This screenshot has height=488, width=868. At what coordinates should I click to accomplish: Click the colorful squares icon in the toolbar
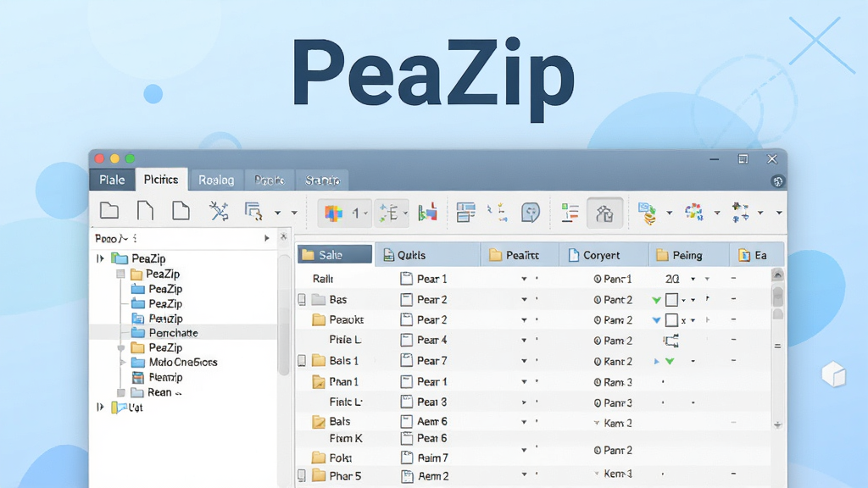click(x=333, y=213)
